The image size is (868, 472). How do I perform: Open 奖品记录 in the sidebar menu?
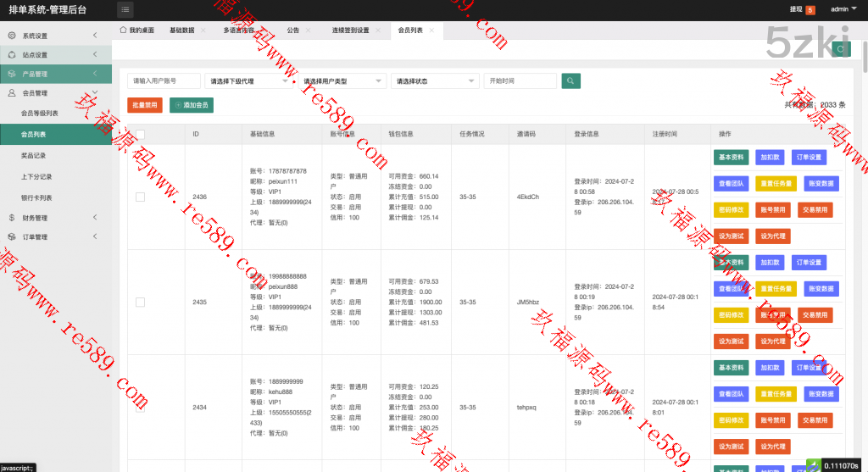click(x=34, y=156)
